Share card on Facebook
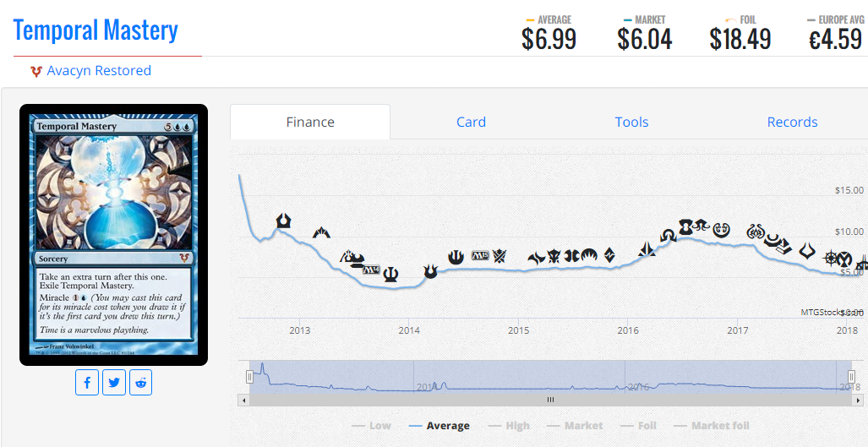This screenshot has height=447, width=868. [87, 382]
